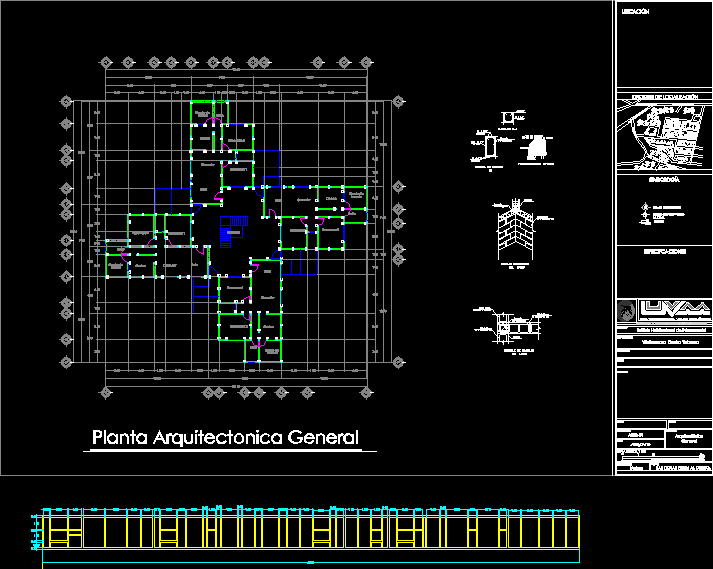Screen dimensions: 713x569
Task: Select the underline beneath the plan title
Action: click(230, 452)
